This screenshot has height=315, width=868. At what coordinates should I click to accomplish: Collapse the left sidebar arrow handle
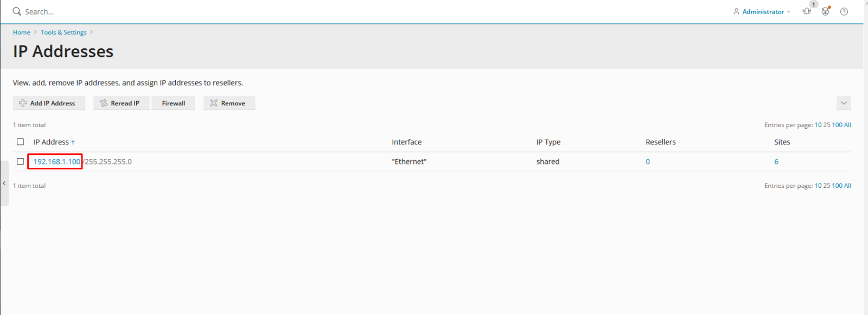pyautogui.click(x=4, y=184)
